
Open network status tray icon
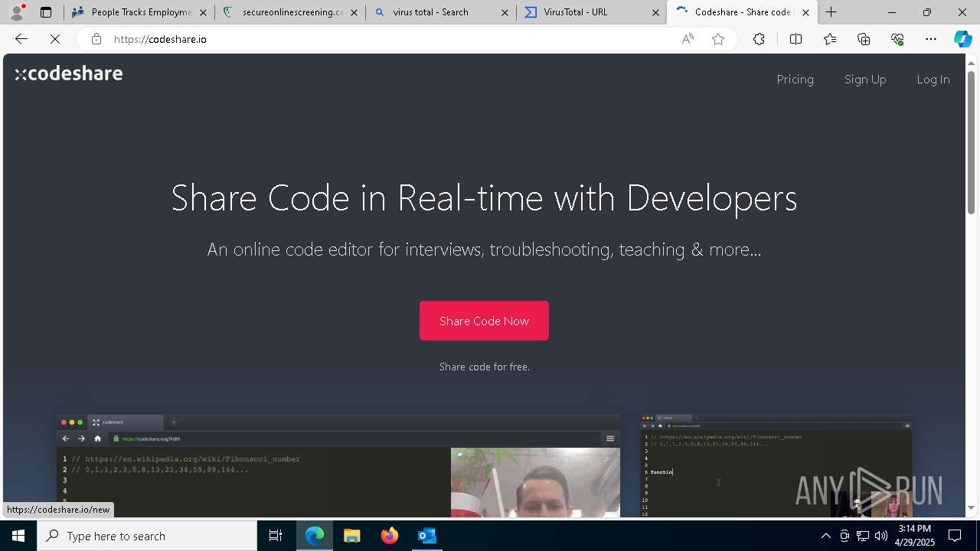click(x=862, y=536)
